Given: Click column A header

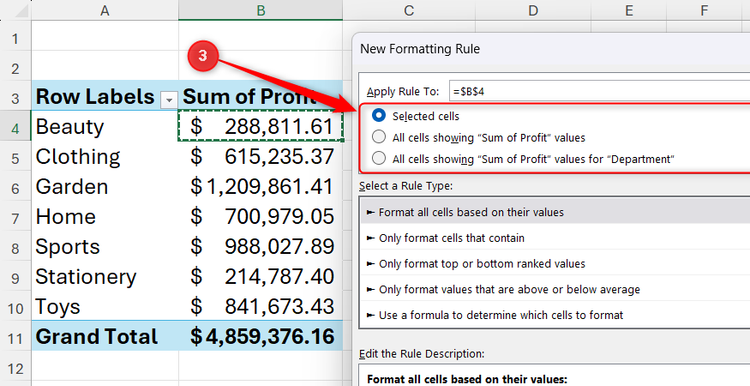Looking at the screenshot, I should [x=105, y=10].
